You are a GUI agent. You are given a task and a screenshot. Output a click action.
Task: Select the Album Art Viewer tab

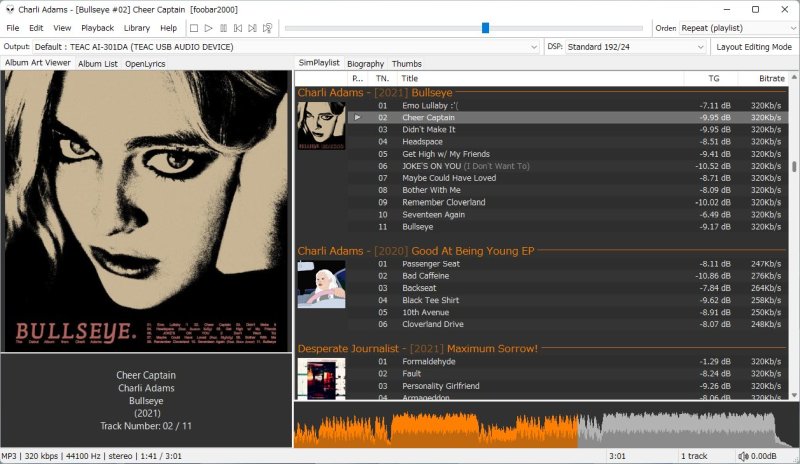point(38,63)
